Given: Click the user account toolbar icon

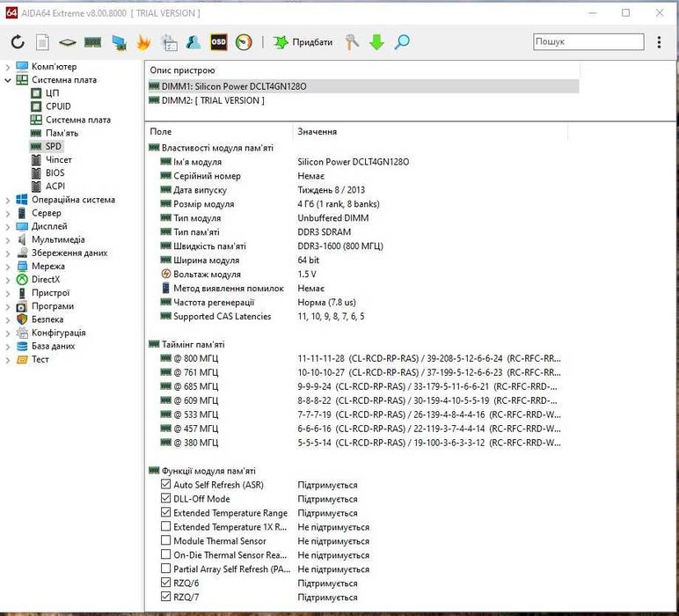Looking at the screenshot, I should pyautogui.click(x=193, y=42).
